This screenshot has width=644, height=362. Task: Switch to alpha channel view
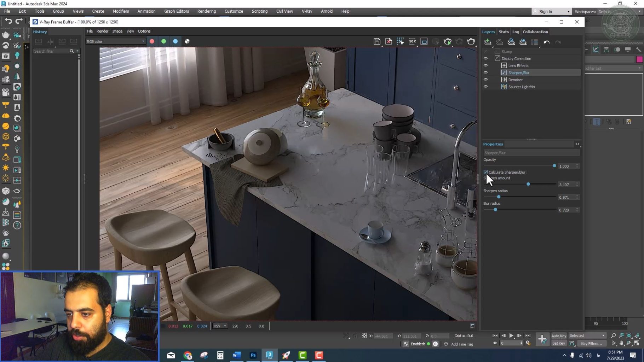[187, 41]
